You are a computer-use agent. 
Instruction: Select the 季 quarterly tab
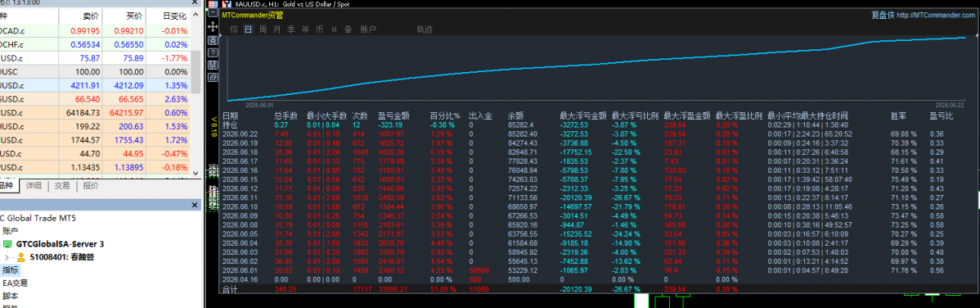(290, 29)
